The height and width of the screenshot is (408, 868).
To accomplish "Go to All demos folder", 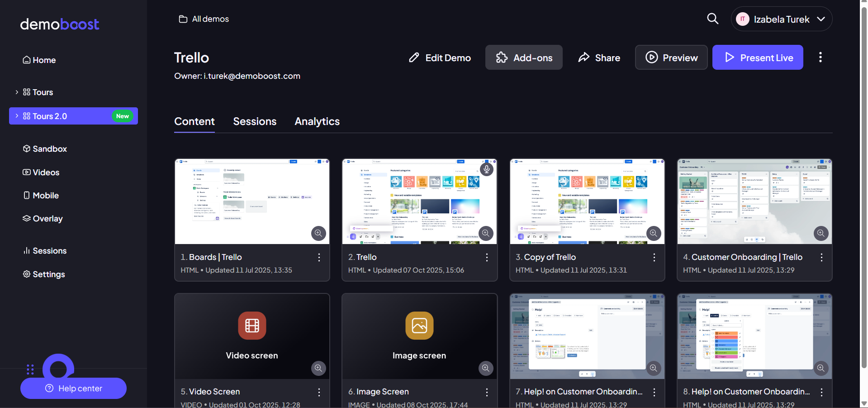I will [x=204, y=19].
